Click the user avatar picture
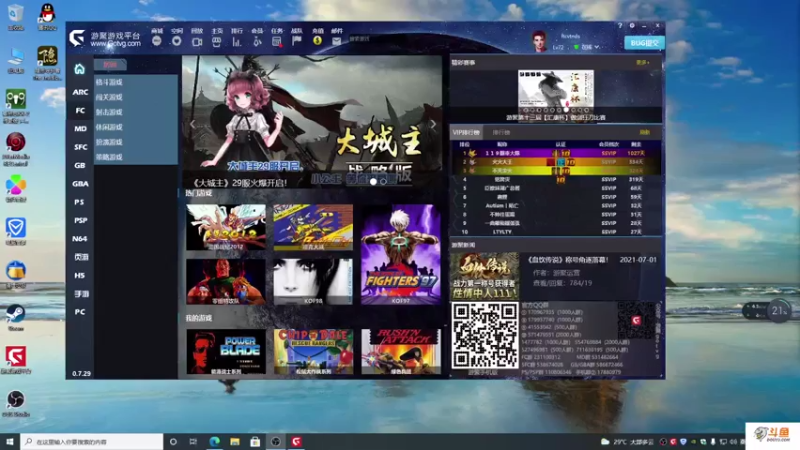800x450 pixels. (539, 41)
